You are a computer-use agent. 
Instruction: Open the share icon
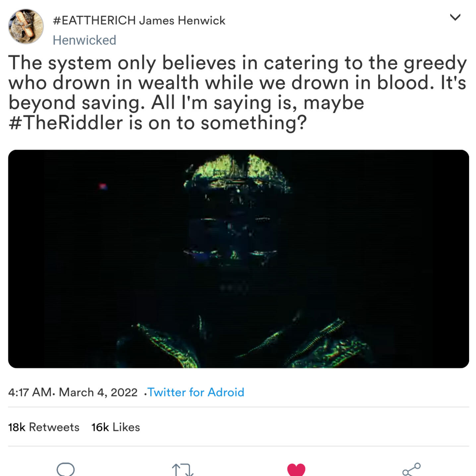pyautogui.click(x=411, y=469)
